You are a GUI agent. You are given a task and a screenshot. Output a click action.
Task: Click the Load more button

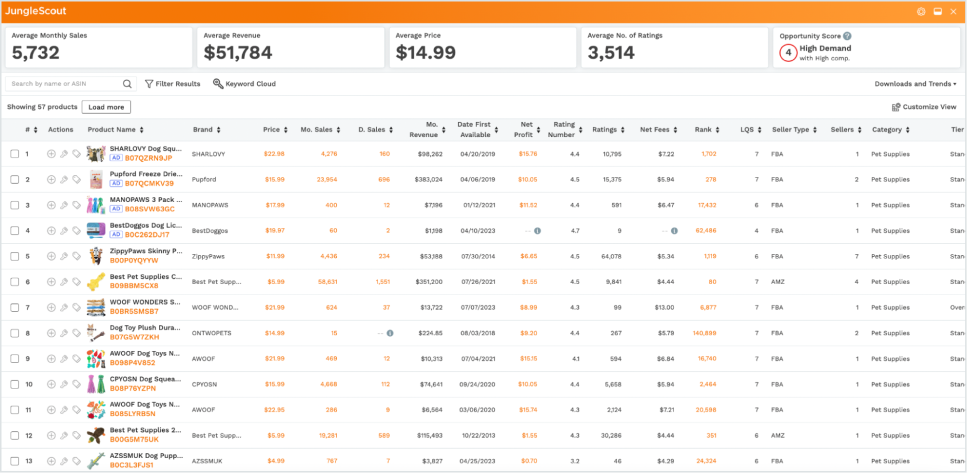106,107
